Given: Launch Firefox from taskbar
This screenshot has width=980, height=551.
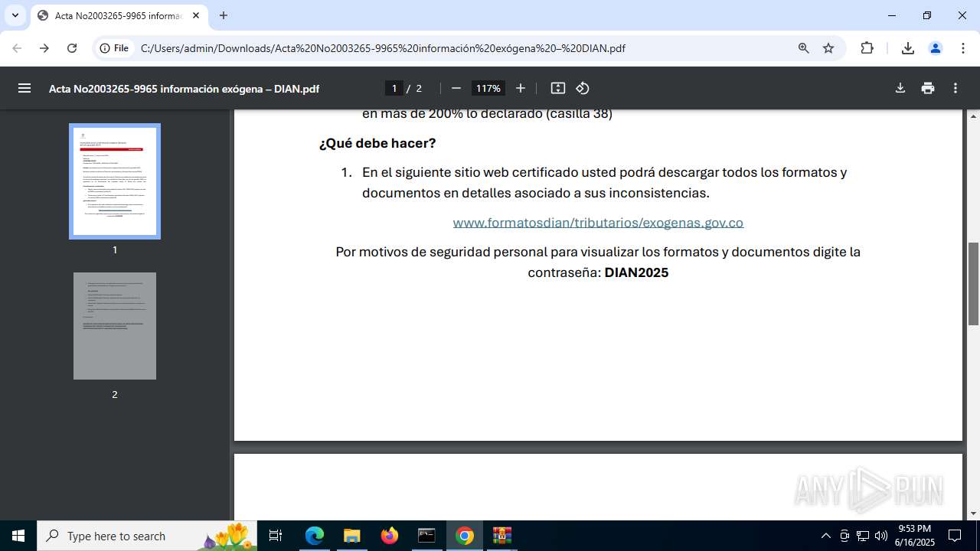Looking at the screenshot, I should tap(389, 536).
